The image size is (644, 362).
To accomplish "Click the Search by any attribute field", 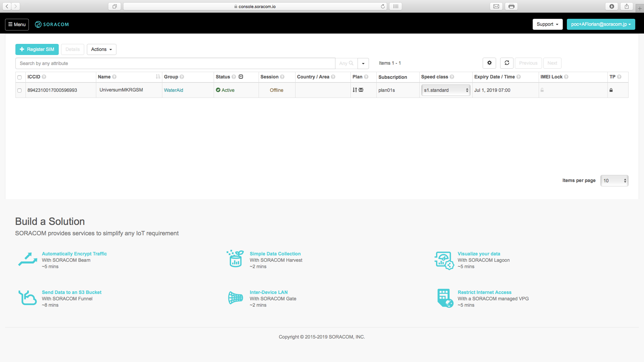I will [x=175, y=63].
